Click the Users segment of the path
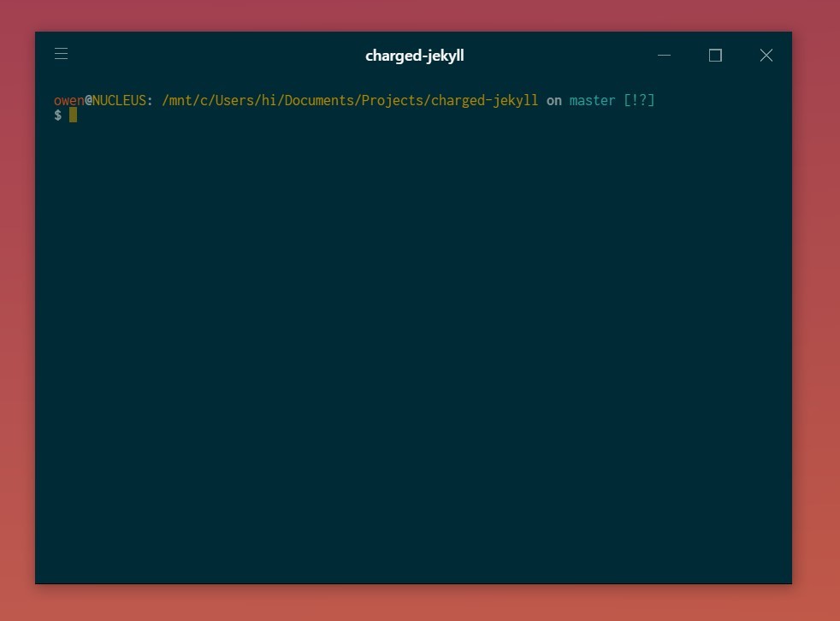The width and height of the screenshot is (840, 621). (234, 101)
